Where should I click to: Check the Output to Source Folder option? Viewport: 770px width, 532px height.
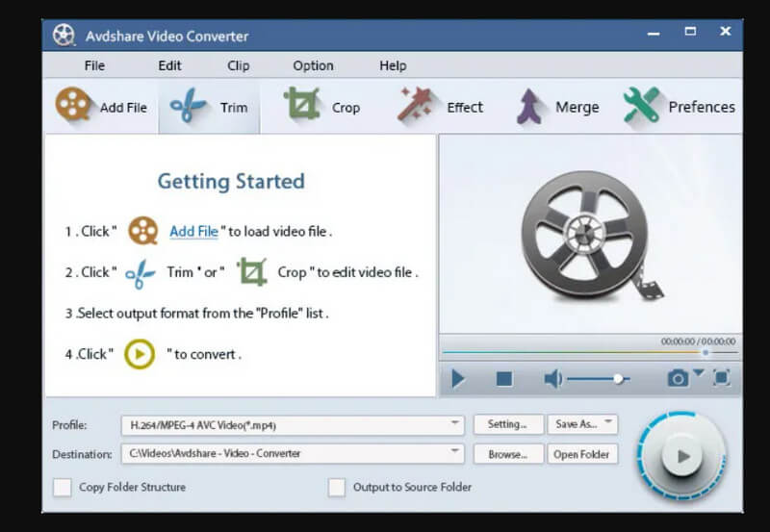click(x=336, y=487)
